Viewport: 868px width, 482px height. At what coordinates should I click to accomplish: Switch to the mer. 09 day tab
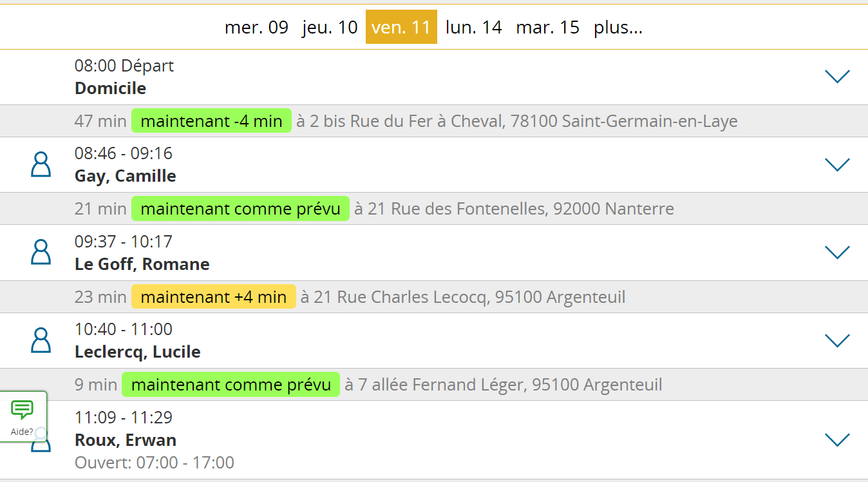click(256, 27)
